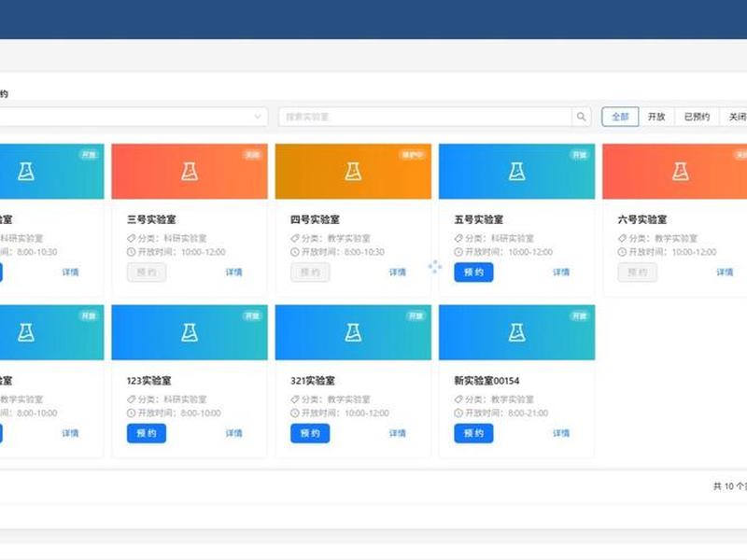Click the clock icon in 123实验室 card
This screenshot has width=747, height=560.
point(131,413)
